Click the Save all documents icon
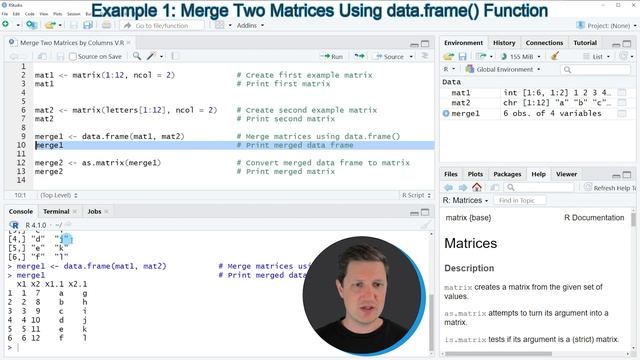Screen dimensions: 640x360 pyautogui.click(x=88, y=25)
